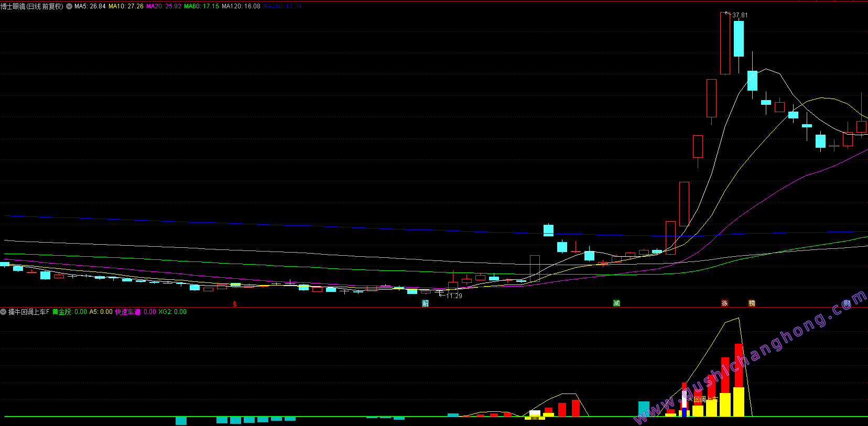Click the red $ marker icon
The width and height of the screenshot is (868, 426).
coord(235,304)
